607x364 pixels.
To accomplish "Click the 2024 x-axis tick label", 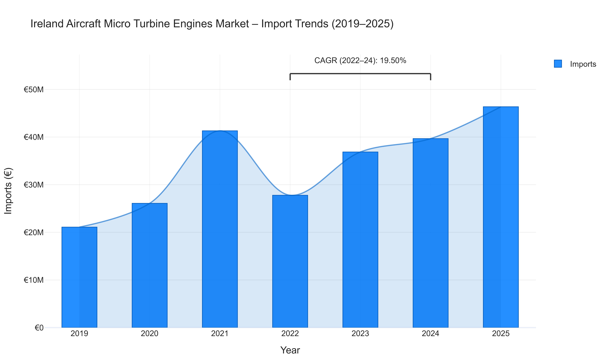I will click(430, 334).
